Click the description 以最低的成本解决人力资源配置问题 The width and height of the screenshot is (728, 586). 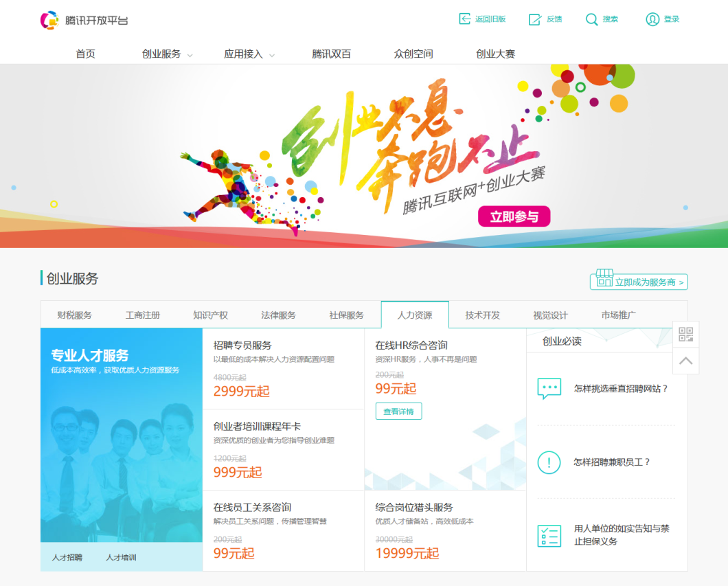[274, 359]
